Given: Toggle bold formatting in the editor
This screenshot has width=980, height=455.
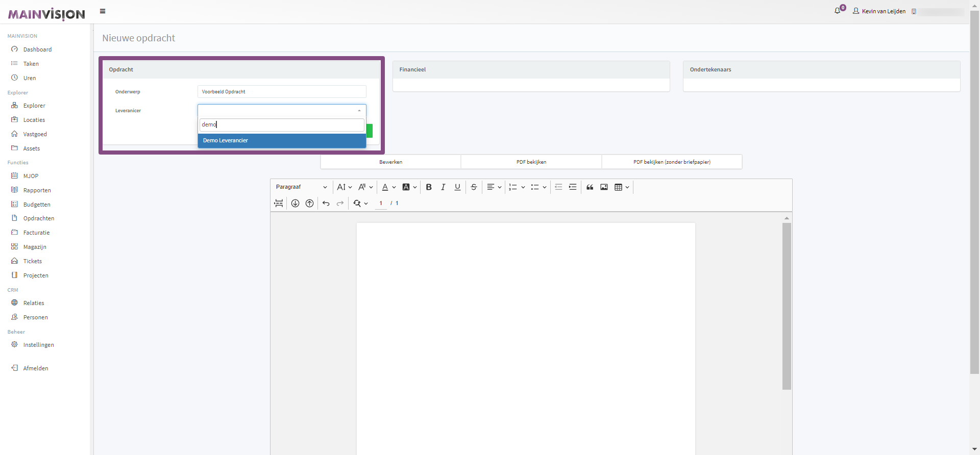Looking at the screenshot, I should coord(429,187).
